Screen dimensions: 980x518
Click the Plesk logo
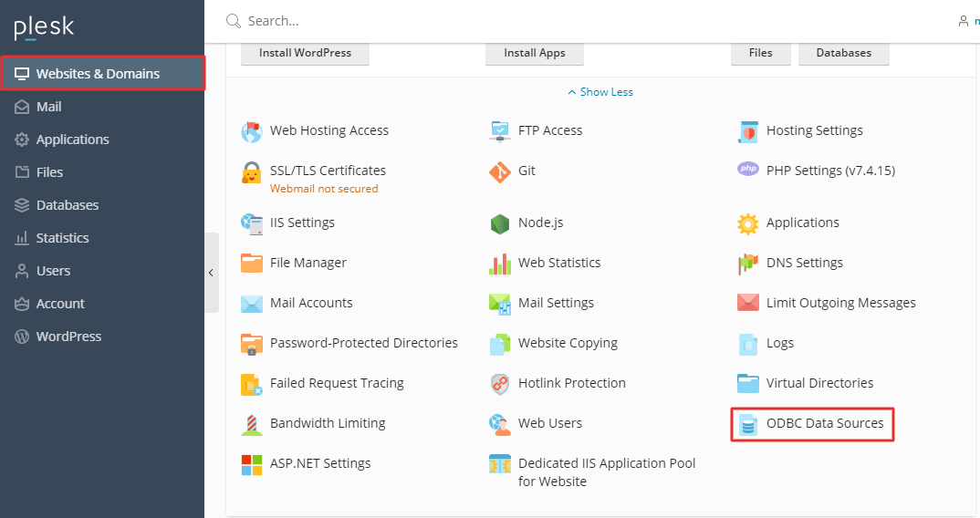(x=44, y=27)
